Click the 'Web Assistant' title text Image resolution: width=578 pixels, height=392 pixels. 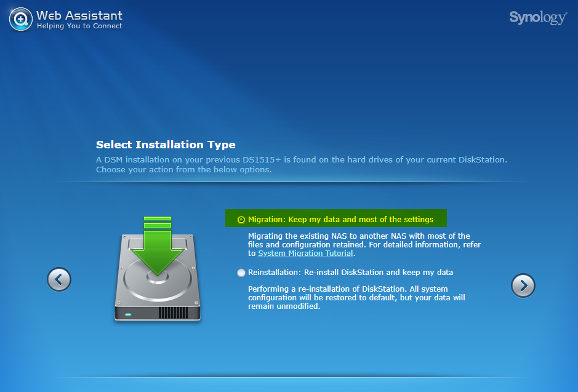click(x=79, y=15)
